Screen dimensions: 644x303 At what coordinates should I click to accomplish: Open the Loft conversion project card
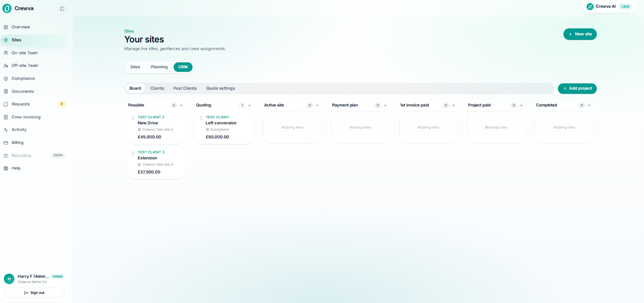pos(224,127)
